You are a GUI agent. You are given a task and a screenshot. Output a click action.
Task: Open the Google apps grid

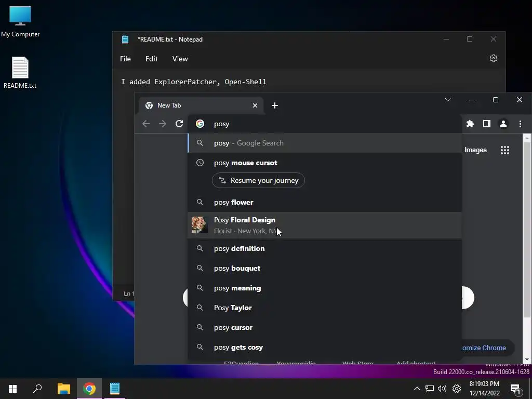pos(505,150)
